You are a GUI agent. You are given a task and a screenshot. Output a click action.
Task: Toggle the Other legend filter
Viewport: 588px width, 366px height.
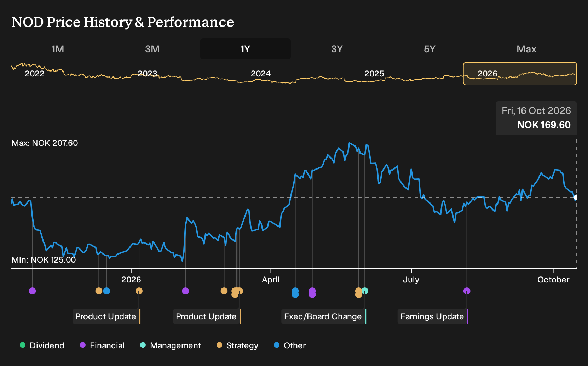(290, 345)
